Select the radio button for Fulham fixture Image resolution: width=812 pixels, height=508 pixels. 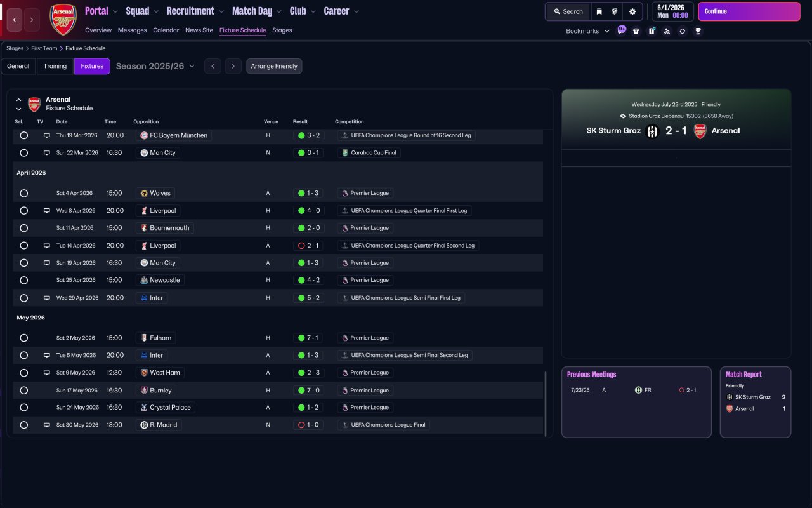[x=24, y=338]
